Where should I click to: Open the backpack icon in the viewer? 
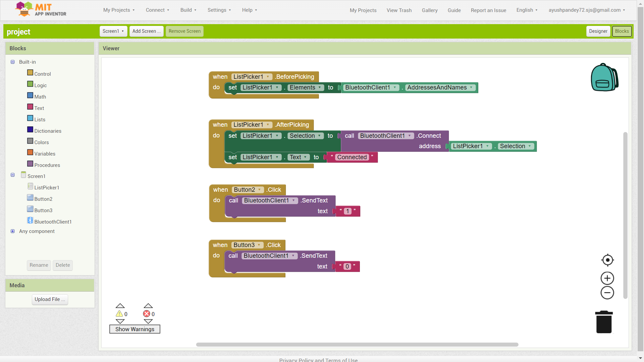pos(604,77)
